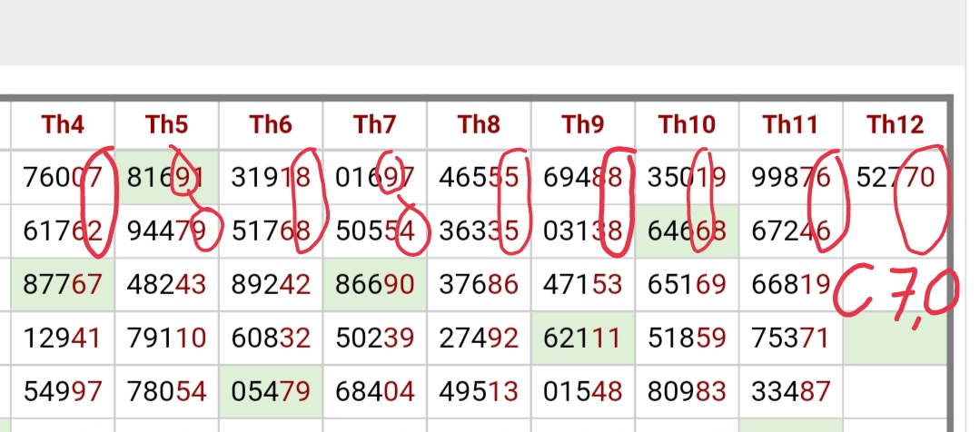The height and width of the screenshot is (432, 980).
Task: Click the Th10 column header
Action: pyautogui.click(x=687, y=125)
